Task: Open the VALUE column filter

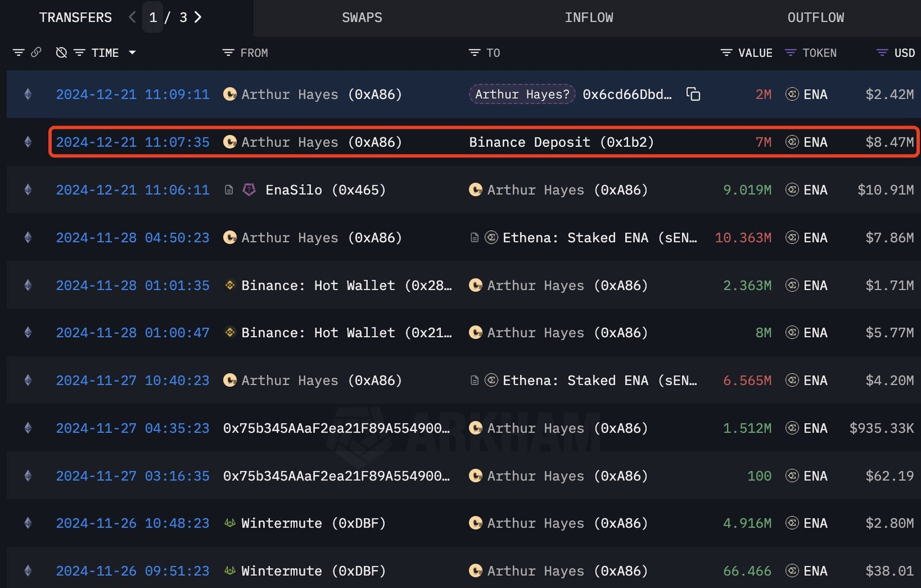Action: [726, 52]
